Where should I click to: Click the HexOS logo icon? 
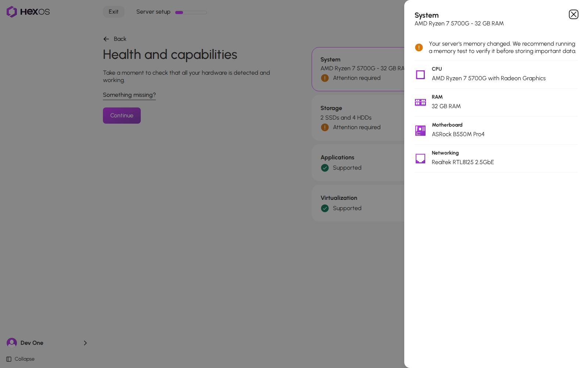coord(12,12)
